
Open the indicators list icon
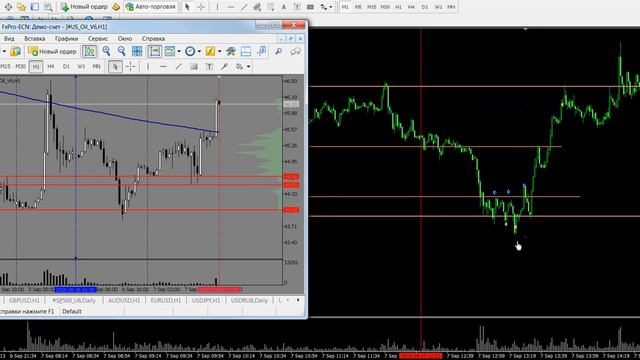pos(169,51)
